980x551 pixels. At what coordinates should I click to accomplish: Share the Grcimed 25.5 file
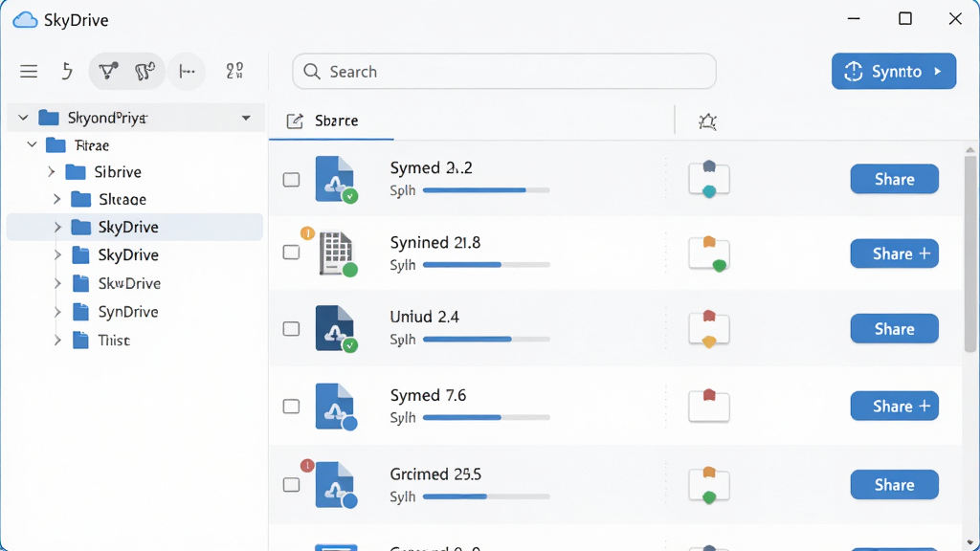[895, 485]
